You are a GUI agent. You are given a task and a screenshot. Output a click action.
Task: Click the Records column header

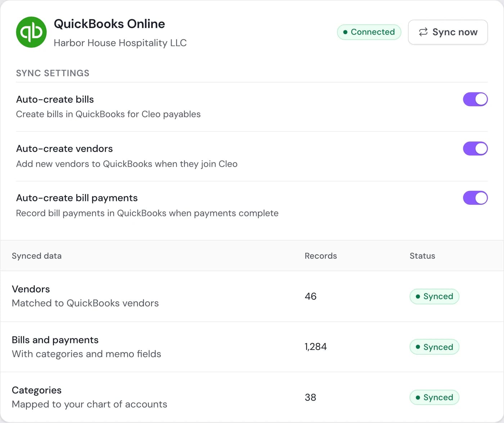pos(321,256)
